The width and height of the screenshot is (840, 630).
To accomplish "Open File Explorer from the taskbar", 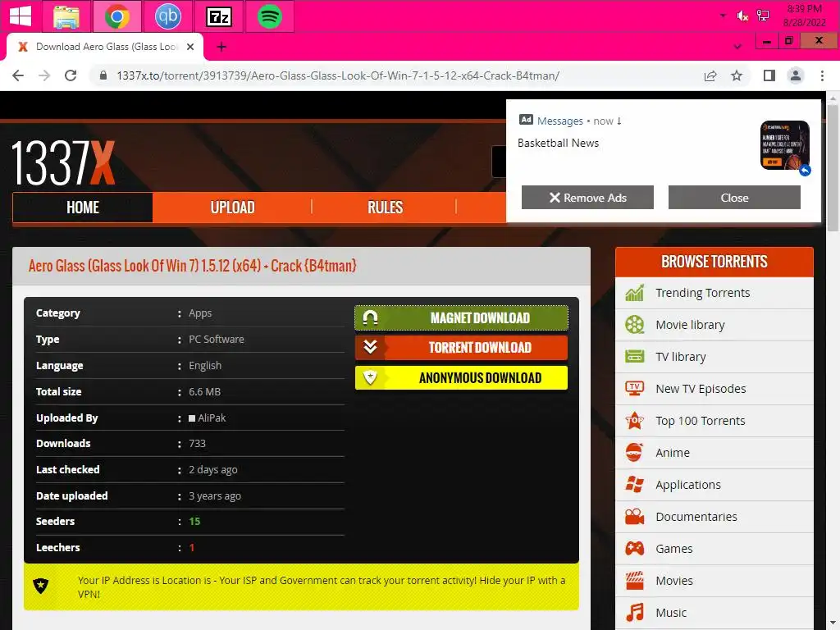I will coord(66,16).
